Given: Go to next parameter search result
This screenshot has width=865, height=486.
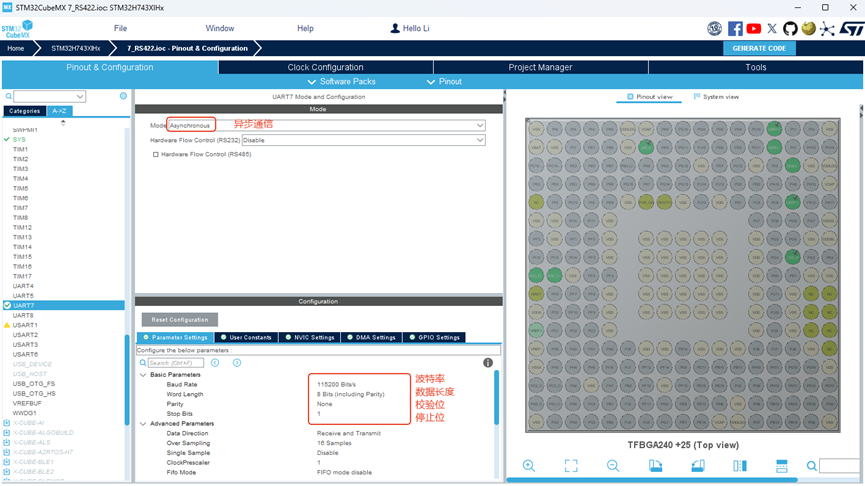Looking at the screenshot, I should point(237,362).
